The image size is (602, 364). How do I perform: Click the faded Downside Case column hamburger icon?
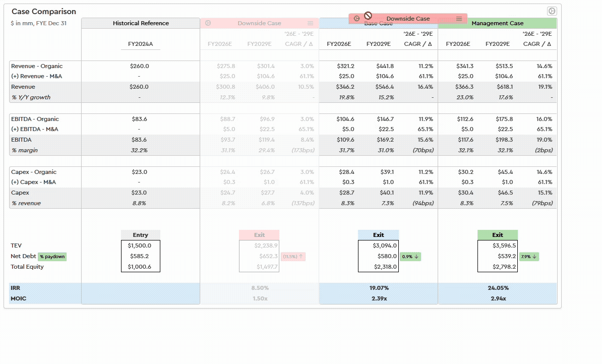311,23
